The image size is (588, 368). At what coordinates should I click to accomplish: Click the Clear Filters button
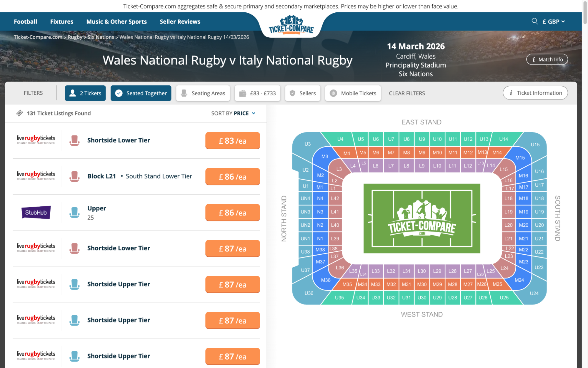[x=407, y=93]
